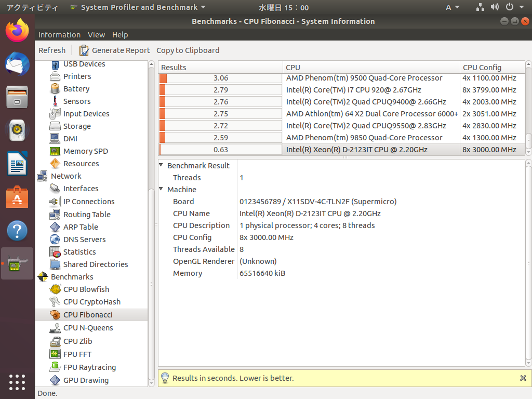The image size is (532, 399).
Task: Open the Statistics icon
Action: tap(55, 252)
